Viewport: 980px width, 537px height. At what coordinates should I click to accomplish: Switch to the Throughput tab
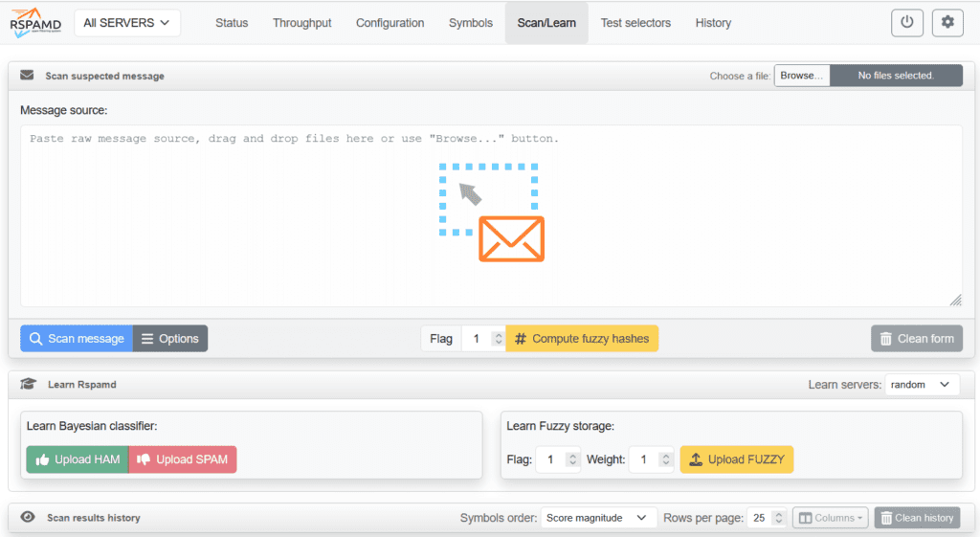pos(301,23)
